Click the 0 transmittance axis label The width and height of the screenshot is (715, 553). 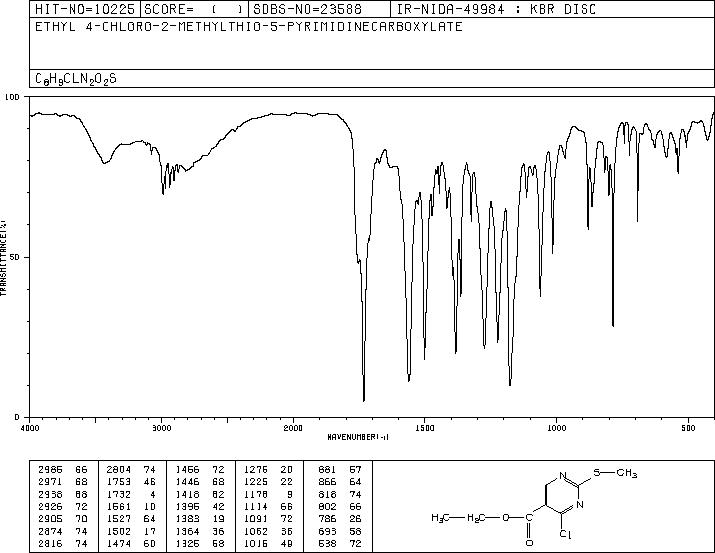pyautogui.click(x=17, y=417)
